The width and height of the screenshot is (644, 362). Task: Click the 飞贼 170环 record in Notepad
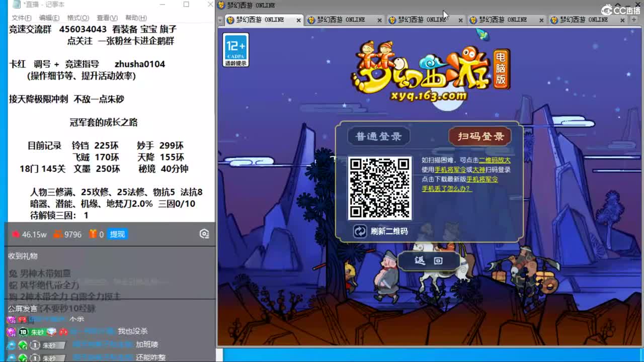tap(96, 157)
